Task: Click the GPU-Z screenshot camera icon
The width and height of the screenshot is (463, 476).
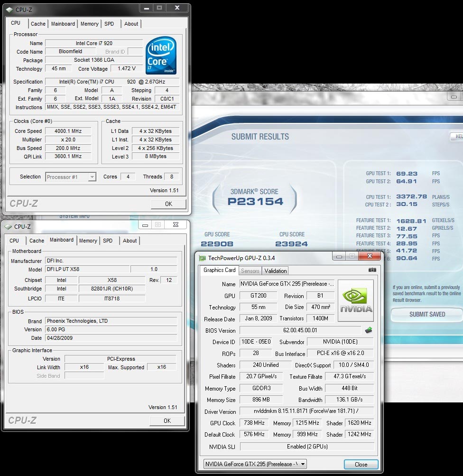Action: [372, 270]
